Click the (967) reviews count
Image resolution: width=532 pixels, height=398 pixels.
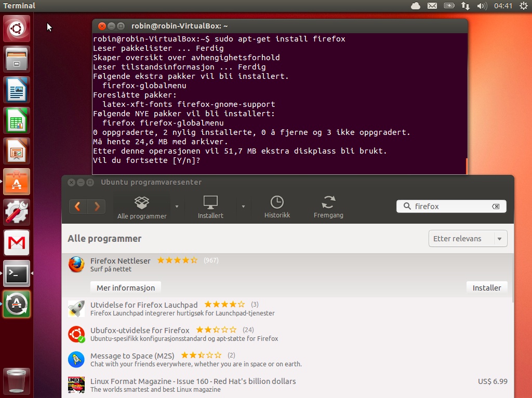(211, 260)
